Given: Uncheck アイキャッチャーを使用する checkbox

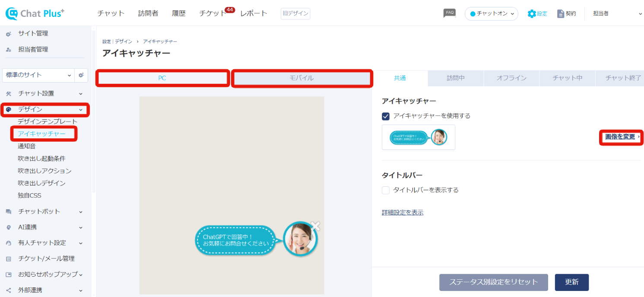Looking at the screenshot, I should 386,116.
